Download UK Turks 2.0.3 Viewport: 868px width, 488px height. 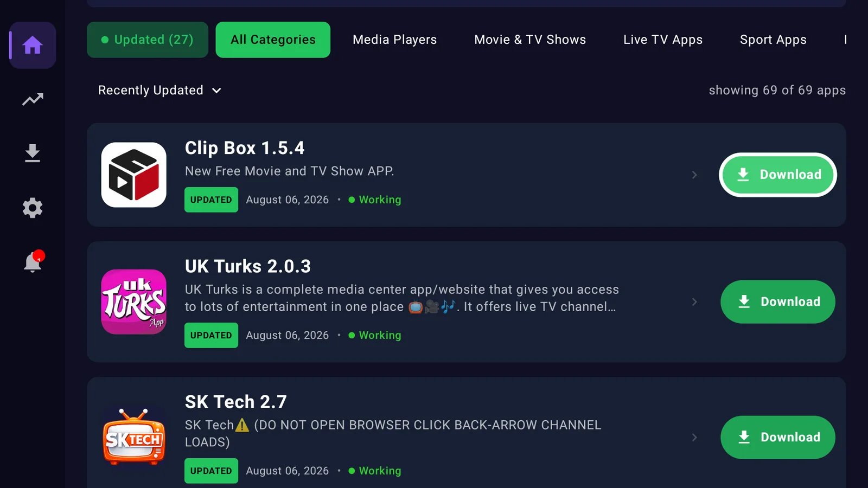(778, 301)
